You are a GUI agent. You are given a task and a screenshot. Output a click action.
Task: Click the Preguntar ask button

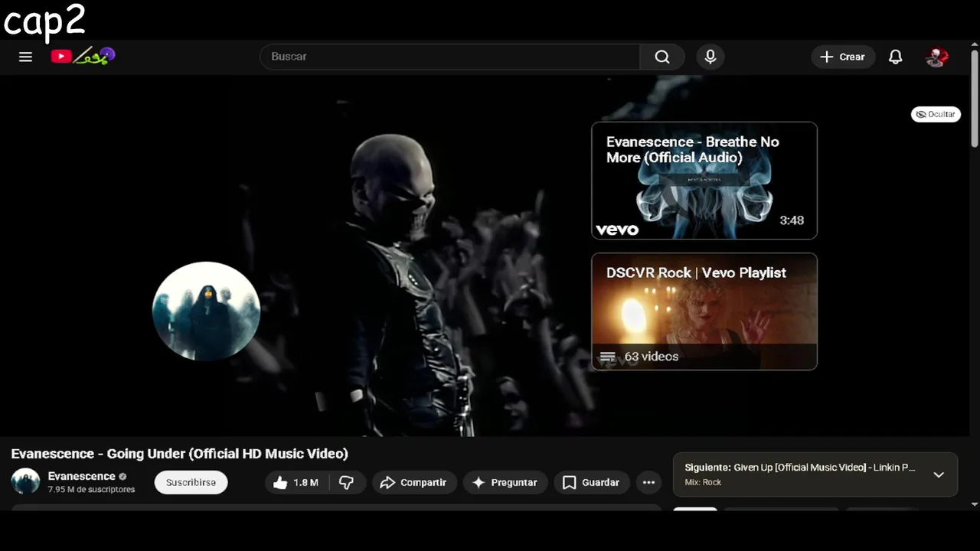505,482
